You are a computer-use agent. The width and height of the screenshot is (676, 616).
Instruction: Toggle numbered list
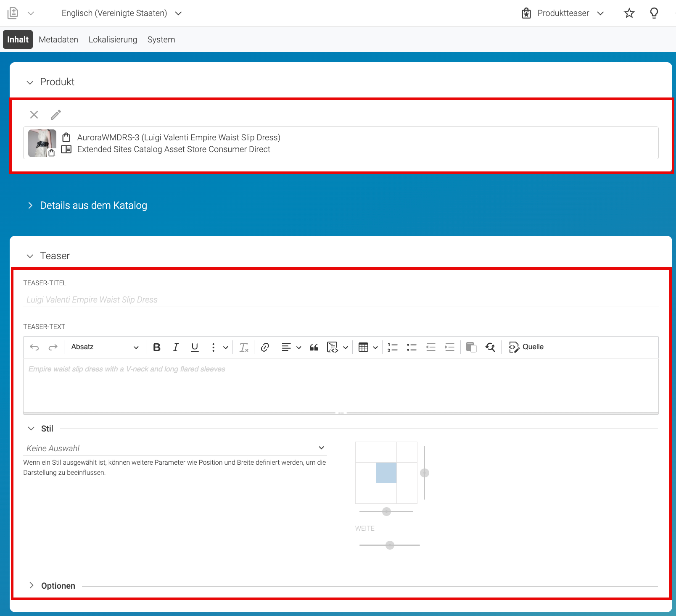pos(393,347)
